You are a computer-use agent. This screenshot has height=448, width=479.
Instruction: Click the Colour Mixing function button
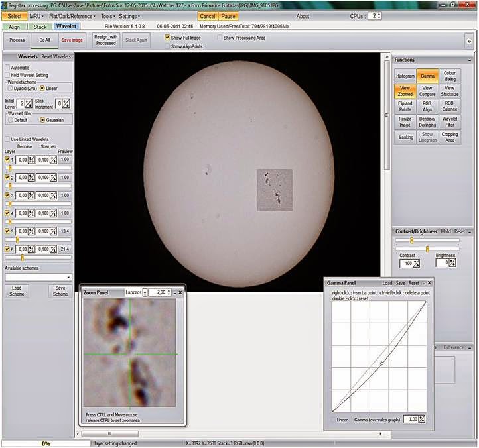click(x=449, y=76)
